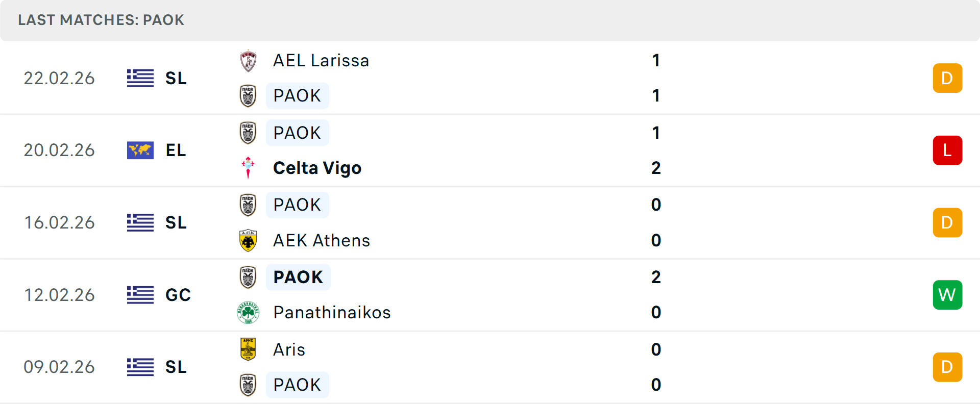
Task: Click the Aris club crest
Action: click(x=248, y=349)
